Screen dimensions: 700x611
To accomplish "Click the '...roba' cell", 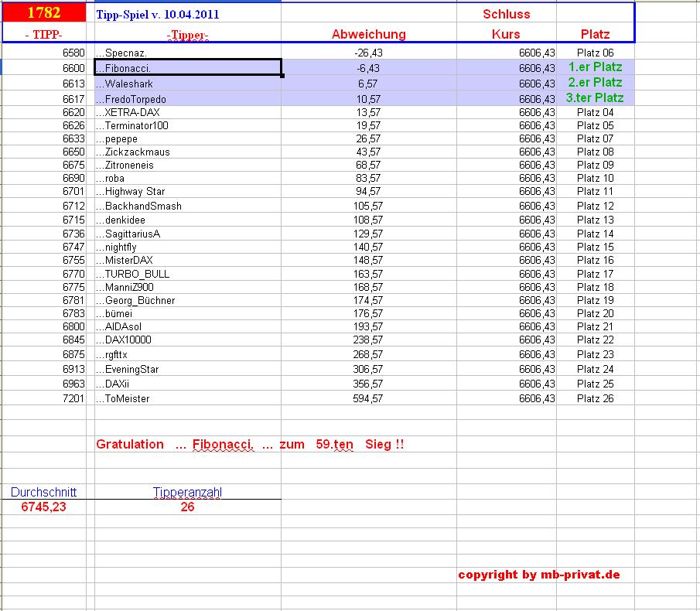I will [188, 178].
